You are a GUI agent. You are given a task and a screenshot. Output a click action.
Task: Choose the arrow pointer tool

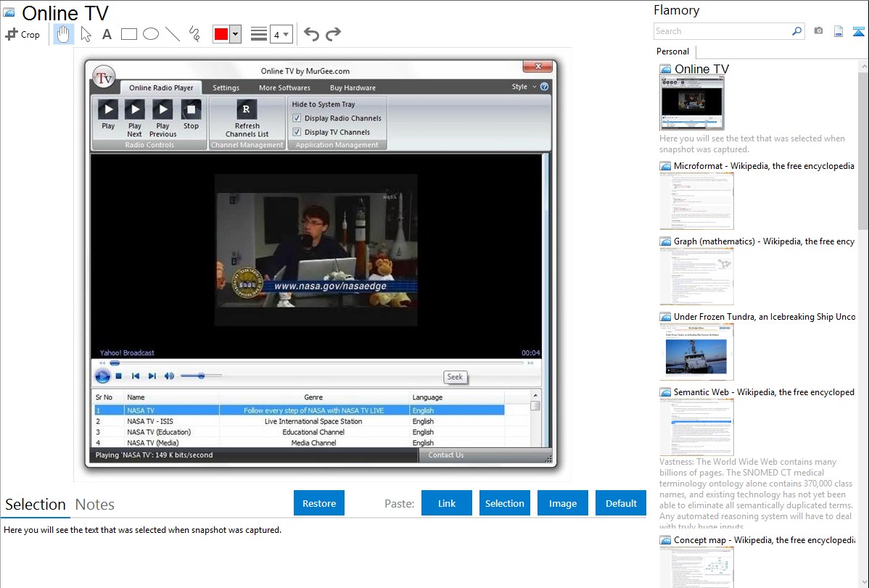(x=86, y=34)
